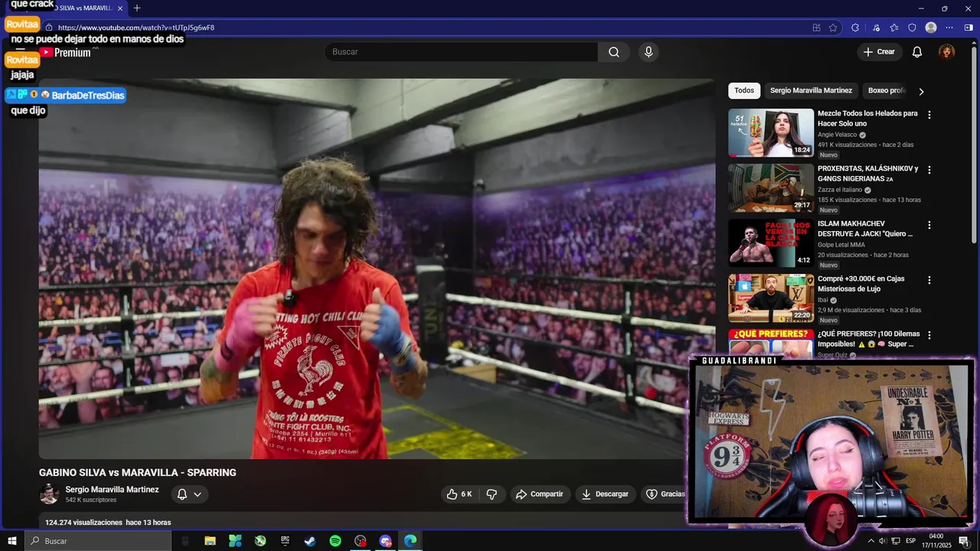The width and height of the screenshot is (980, 551).
Task: Click the Ibai channel name
Action: [x=823, y=300]
